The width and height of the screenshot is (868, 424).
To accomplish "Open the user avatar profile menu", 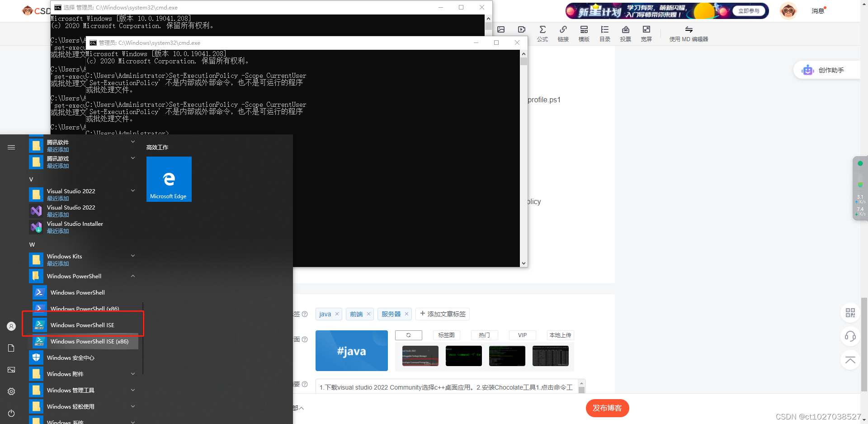I will pyautogui.click(x=788, y=10).
